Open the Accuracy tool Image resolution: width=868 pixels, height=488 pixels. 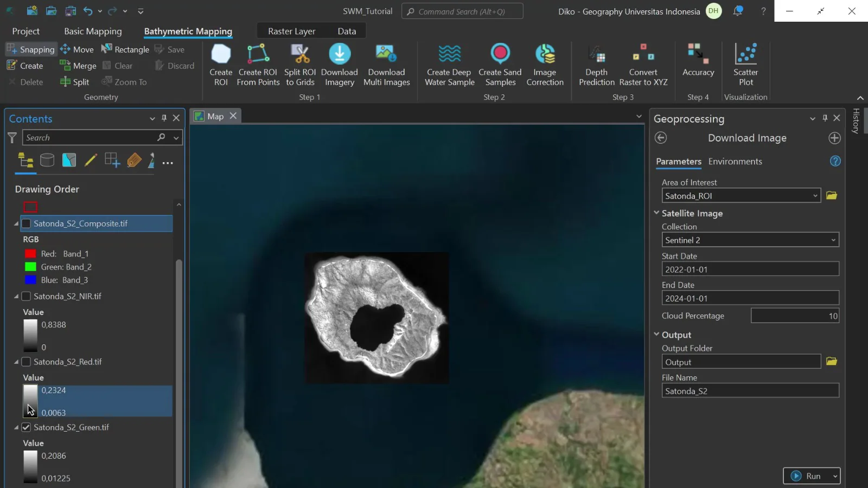coord(698,61)
